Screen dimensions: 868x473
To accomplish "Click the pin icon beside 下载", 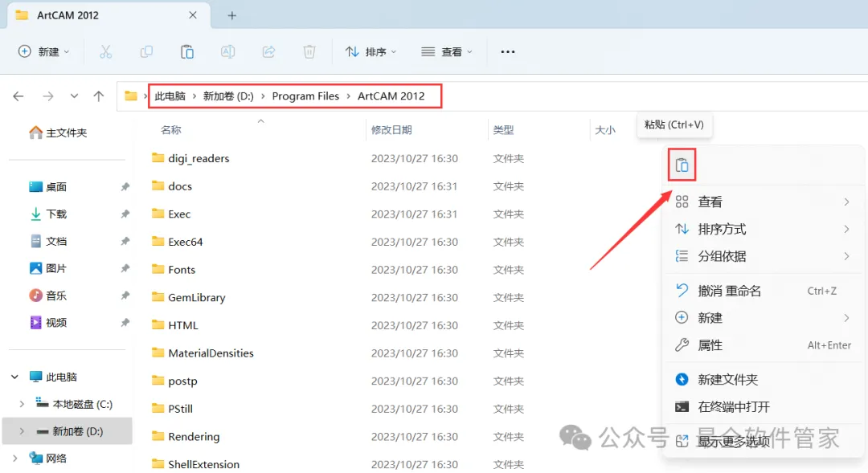I will click(125, 214).
